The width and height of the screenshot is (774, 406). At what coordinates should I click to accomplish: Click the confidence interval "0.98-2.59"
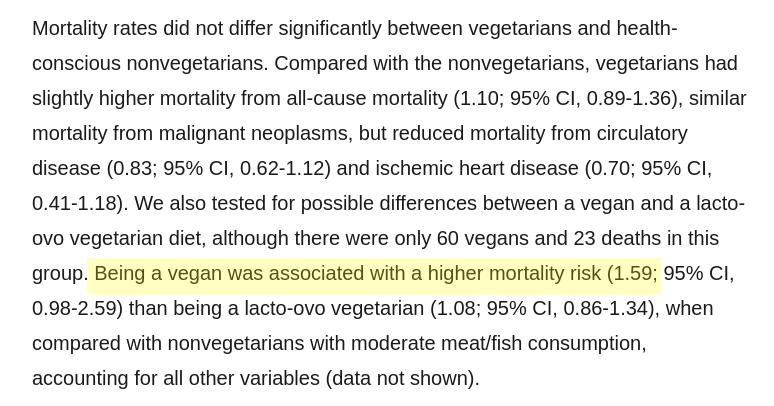click(75, 309)
